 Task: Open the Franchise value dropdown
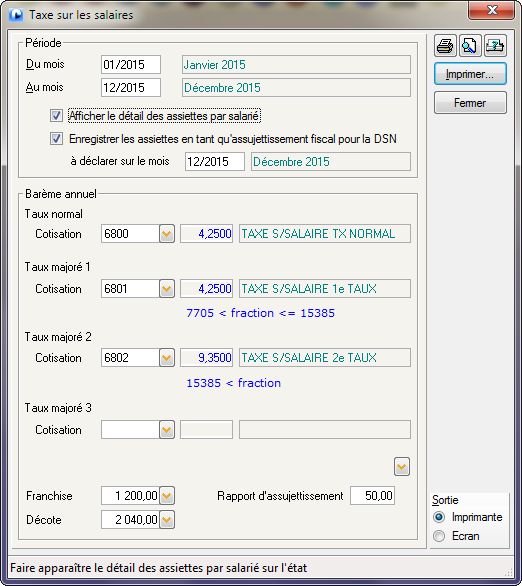167,496
